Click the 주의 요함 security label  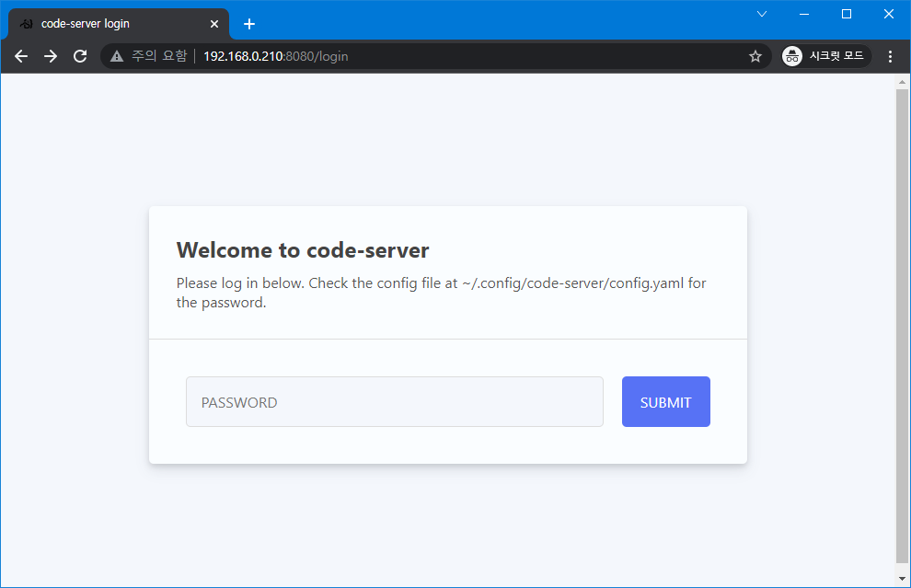coord(159,56)
